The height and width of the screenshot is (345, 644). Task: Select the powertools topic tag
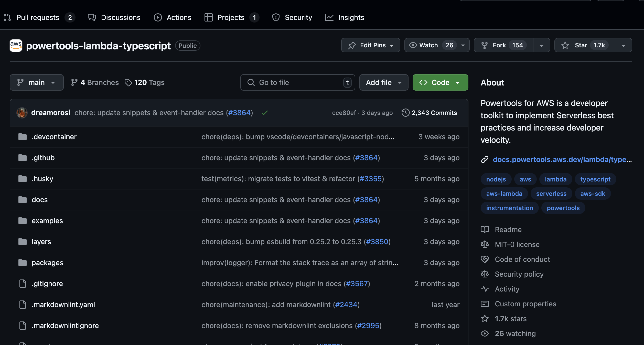(x=563, y=208)
